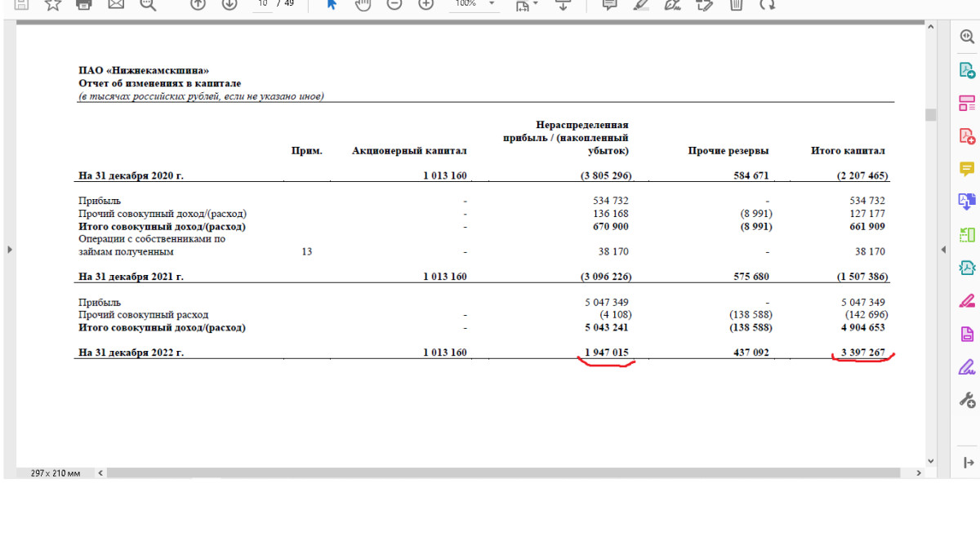Click the page number field showing 10

point(262,4)
